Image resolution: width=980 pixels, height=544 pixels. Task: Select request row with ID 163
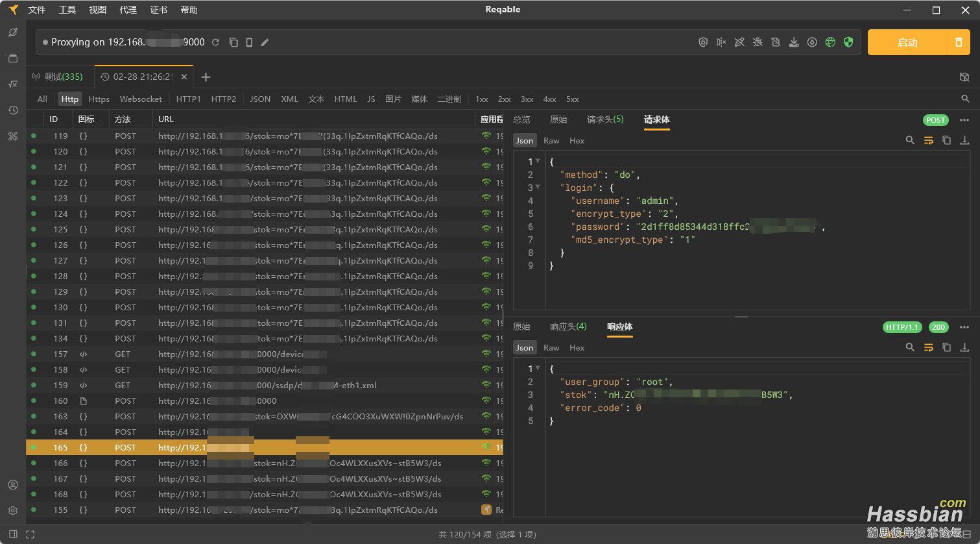265,416
